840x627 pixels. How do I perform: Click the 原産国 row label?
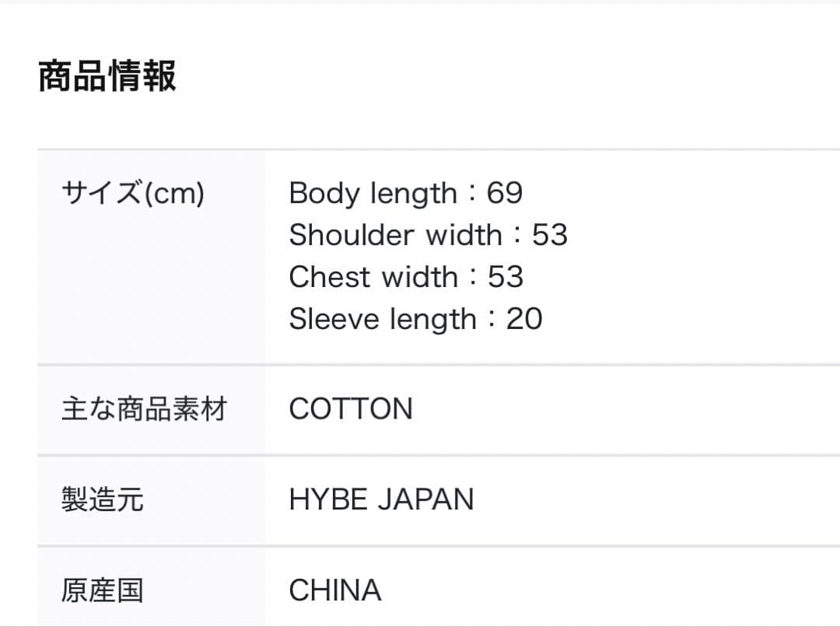(x=103, y=590)
